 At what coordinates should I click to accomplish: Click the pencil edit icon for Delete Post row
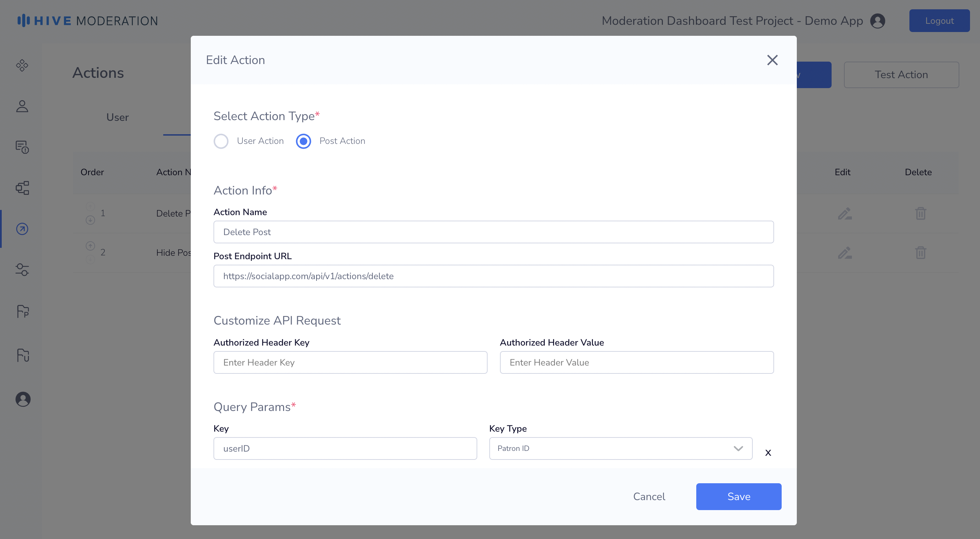click(845, 213)
